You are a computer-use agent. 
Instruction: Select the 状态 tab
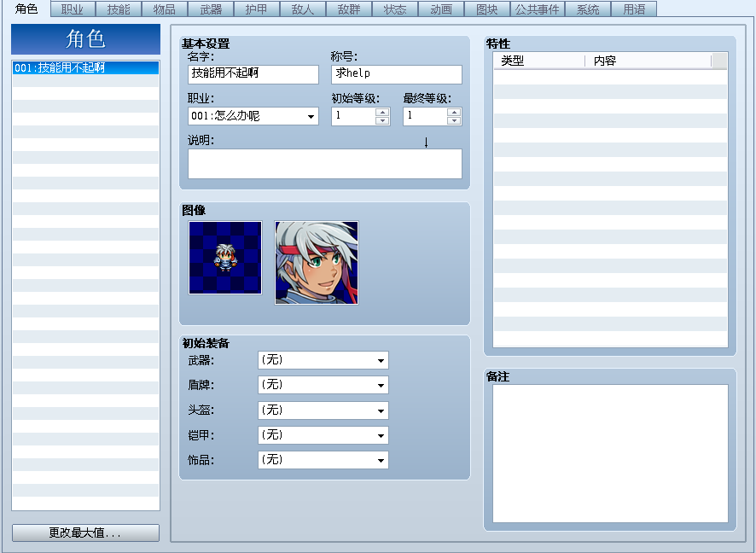[395, 9]
